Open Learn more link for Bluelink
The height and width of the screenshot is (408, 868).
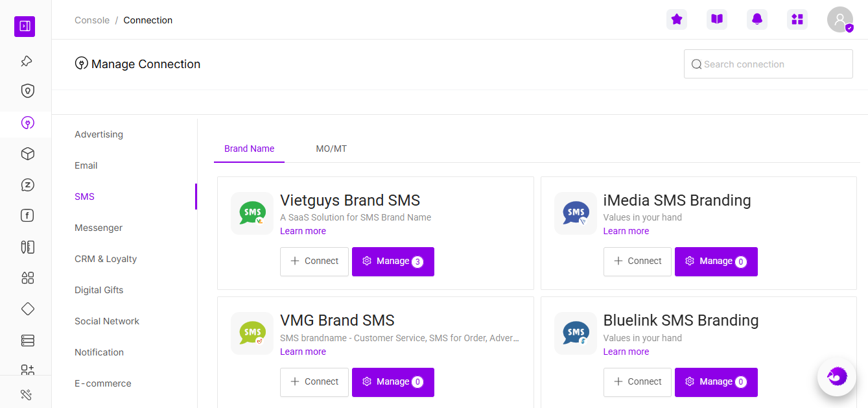tap(626, 352)
